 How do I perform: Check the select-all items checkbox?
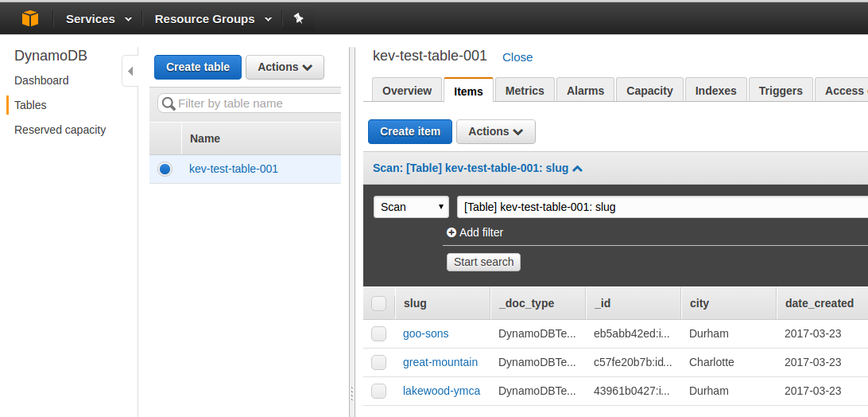coord(378,303)
